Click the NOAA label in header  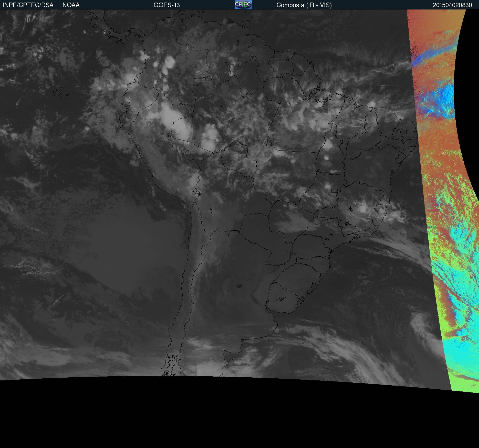[71, 5]
